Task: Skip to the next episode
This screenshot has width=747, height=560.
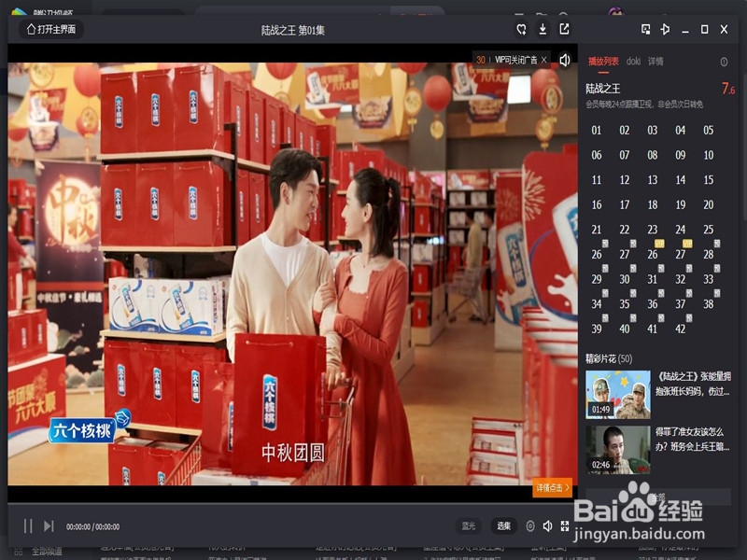Action: 49,526
